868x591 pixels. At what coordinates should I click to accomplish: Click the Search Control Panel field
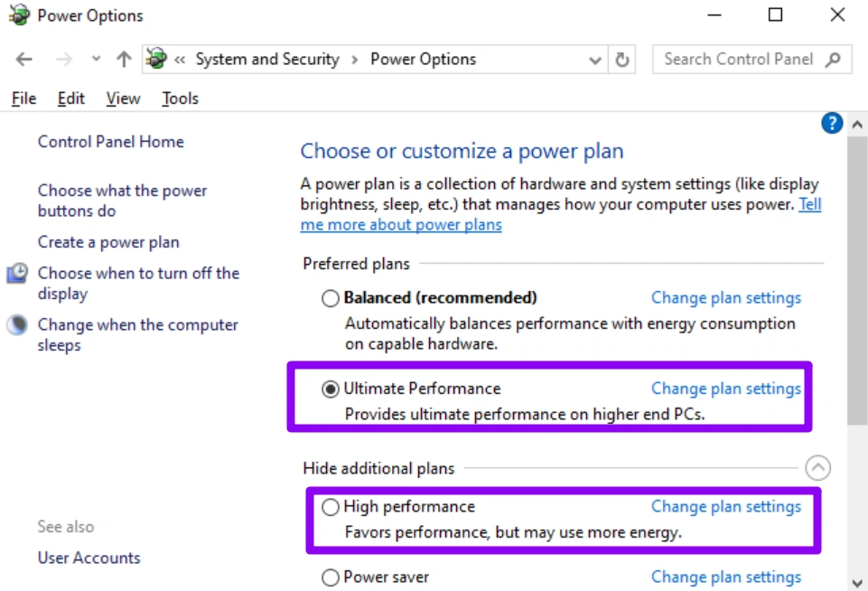click(739, 60)
